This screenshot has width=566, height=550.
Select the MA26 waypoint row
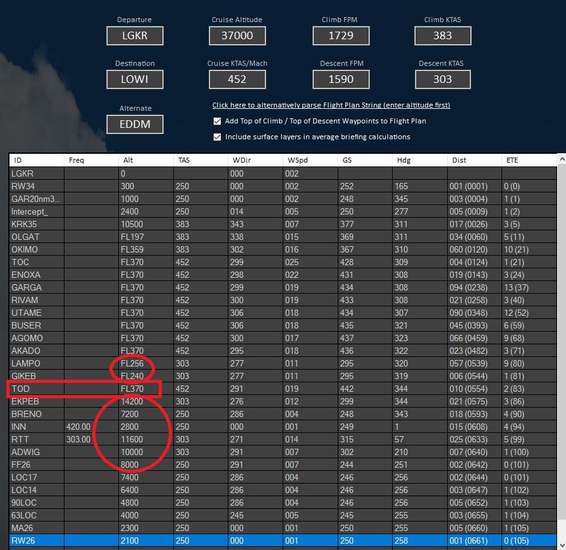click(x=283, y=528)
